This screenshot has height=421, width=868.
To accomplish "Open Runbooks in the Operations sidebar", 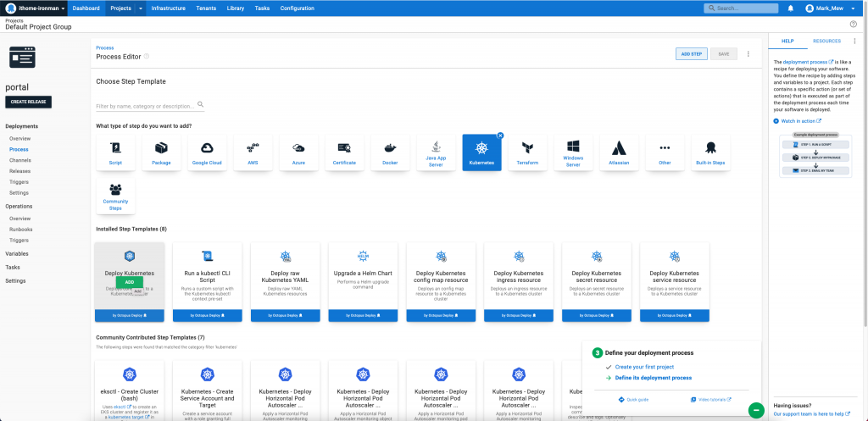I will pyautogui.click(x=20, y=230).
